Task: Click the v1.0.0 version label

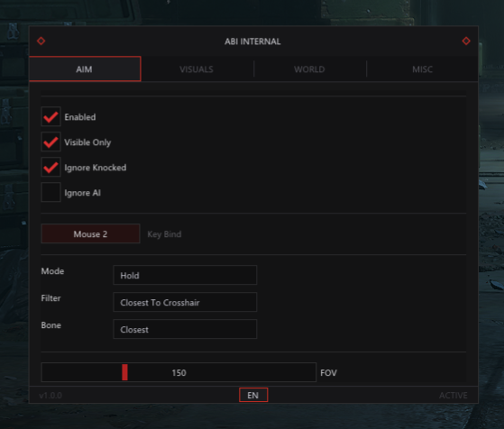Action: (x=50, y=396)
